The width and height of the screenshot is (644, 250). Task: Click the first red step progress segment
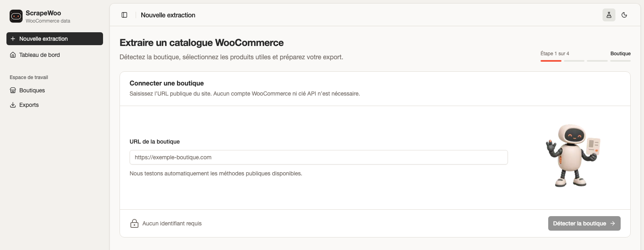(551, 61)
